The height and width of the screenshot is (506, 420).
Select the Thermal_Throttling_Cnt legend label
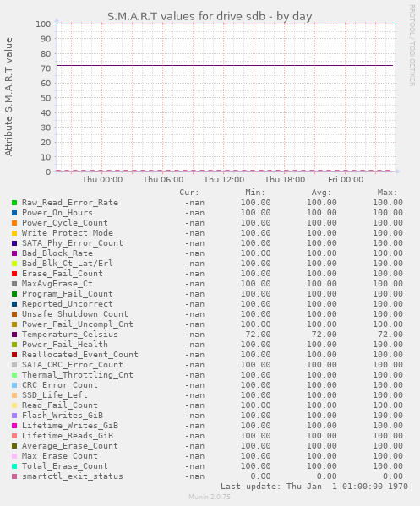[78, 375]
